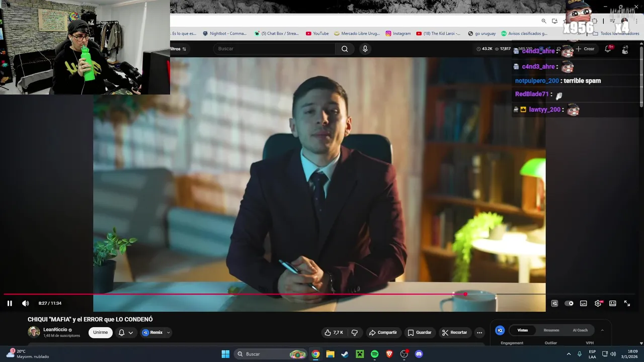The width and height of the screenshot is (644, 362).
Task: Enter fullscreen mode in player
Action: (x=627, y=303)
